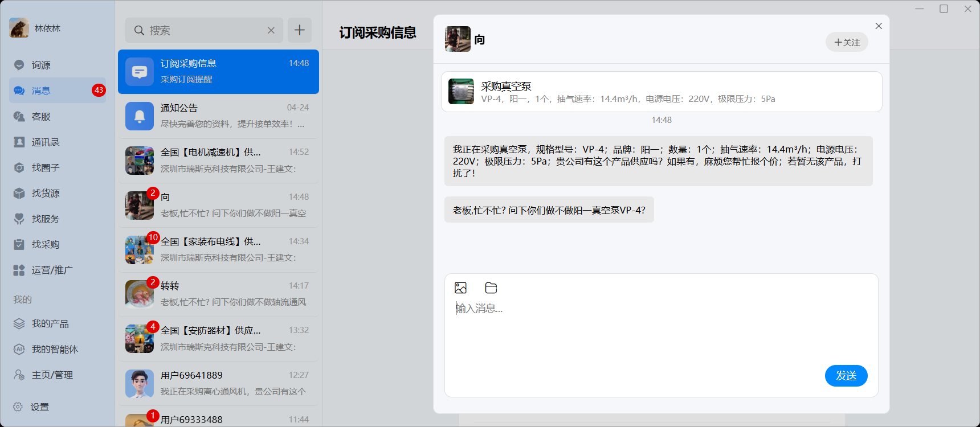Image resolution: width=980 pixels, height=427 pixels.
Task: Open 我的产品 page
Action: click(57, 323)
